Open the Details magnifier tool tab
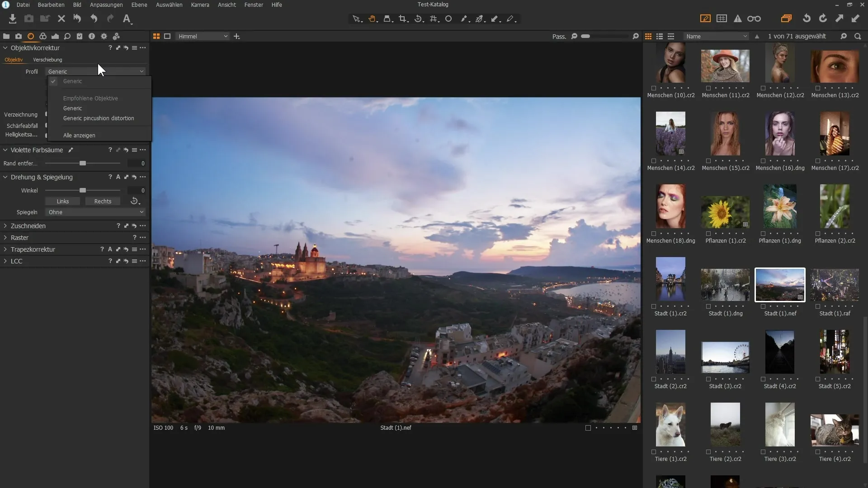This screenshot has height=488, width=868. coord(67,36)
